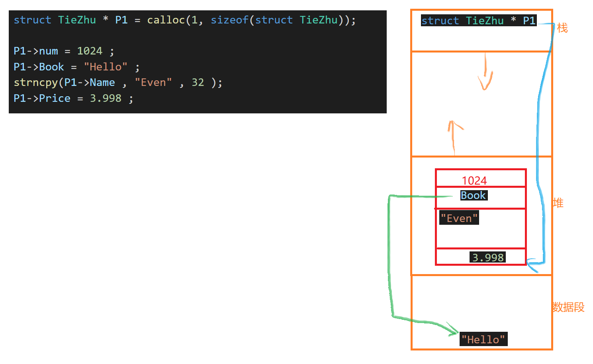Image resolution: width=593 pixels, height=364 pixels.
Task: Click the "struct TieZhu * P1" stack label
Action: (479, 20)
